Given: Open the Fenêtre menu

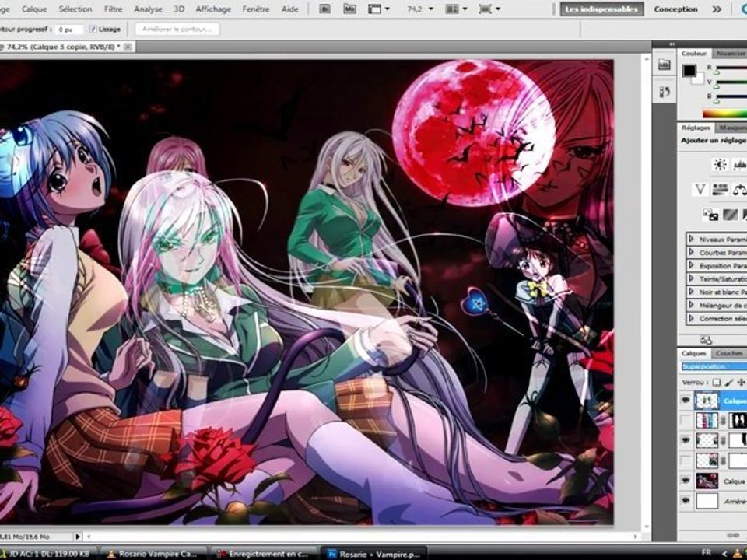Looking at the screenshot, I should (256, 9).
